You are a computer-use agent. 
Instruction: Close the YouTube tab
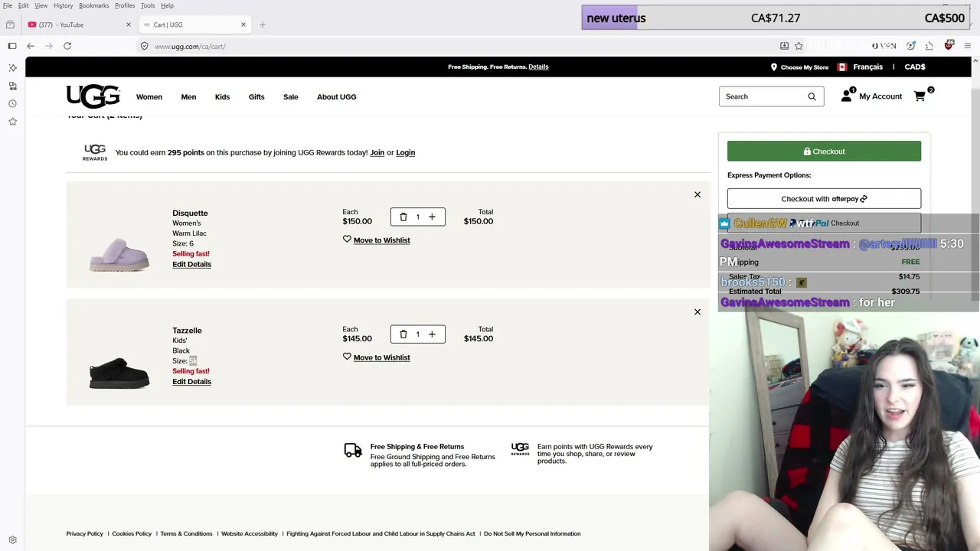pos(128,24)
